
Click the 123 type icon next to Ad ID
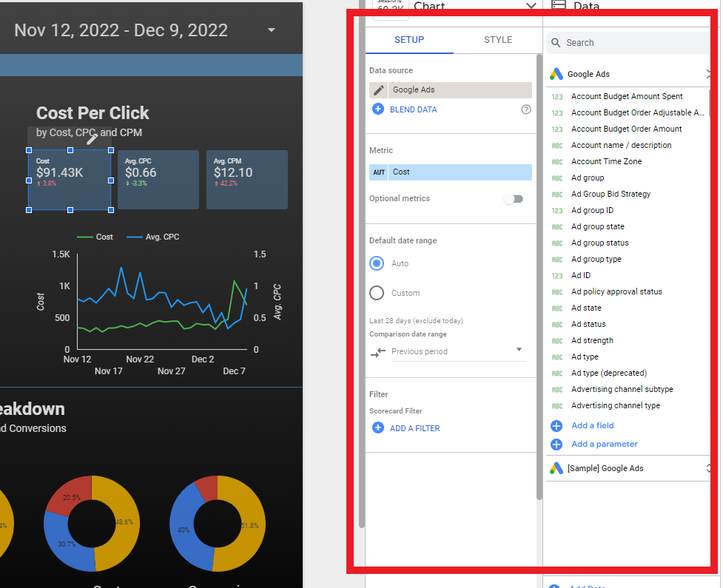click(x=556, y=275)
